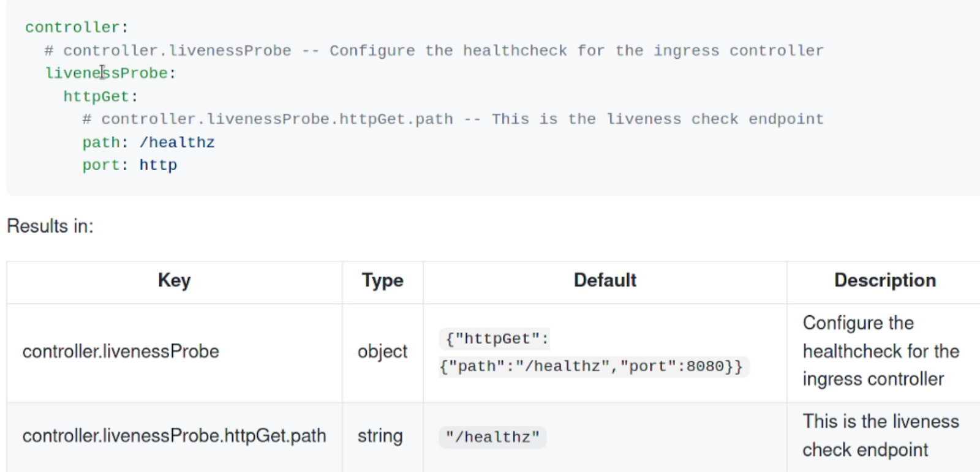Viewport: 980px width, 472px height.
Task: Click the comment about liveness check endpoint
Action: coord(453,119)
